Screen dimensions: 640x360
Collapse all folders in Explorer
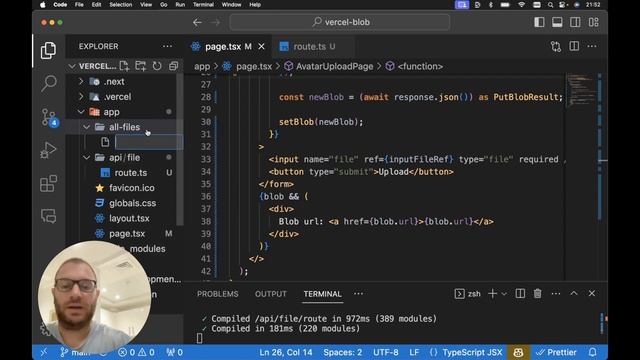(173, 66)
